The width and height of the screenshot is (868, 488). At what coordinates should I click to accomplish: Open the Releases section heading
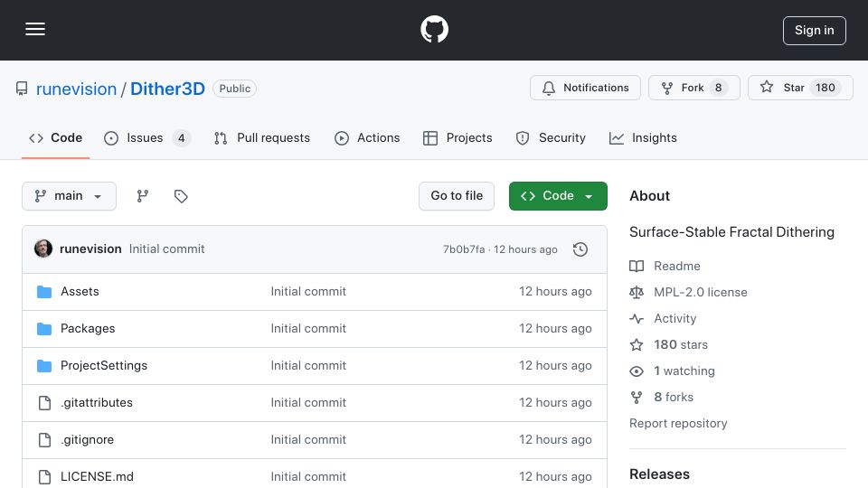(659, 474)
